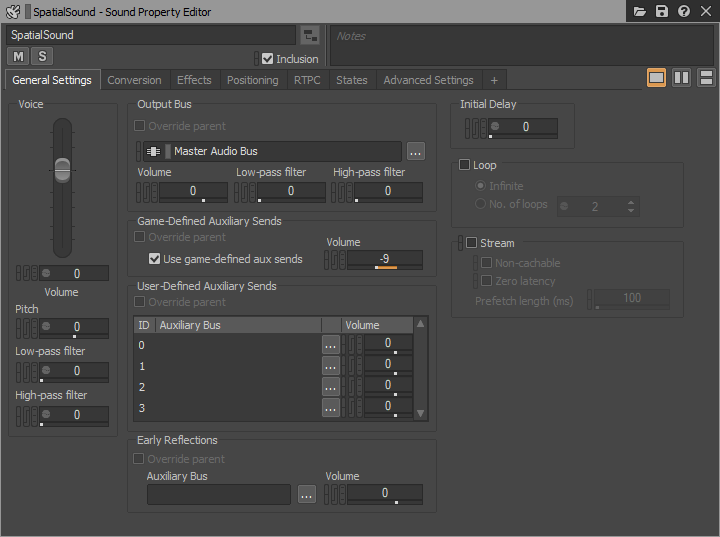Select Infinite loop radio button
Image resolution: width=720 pixels, height=537 pixels.
click(480, 186)
